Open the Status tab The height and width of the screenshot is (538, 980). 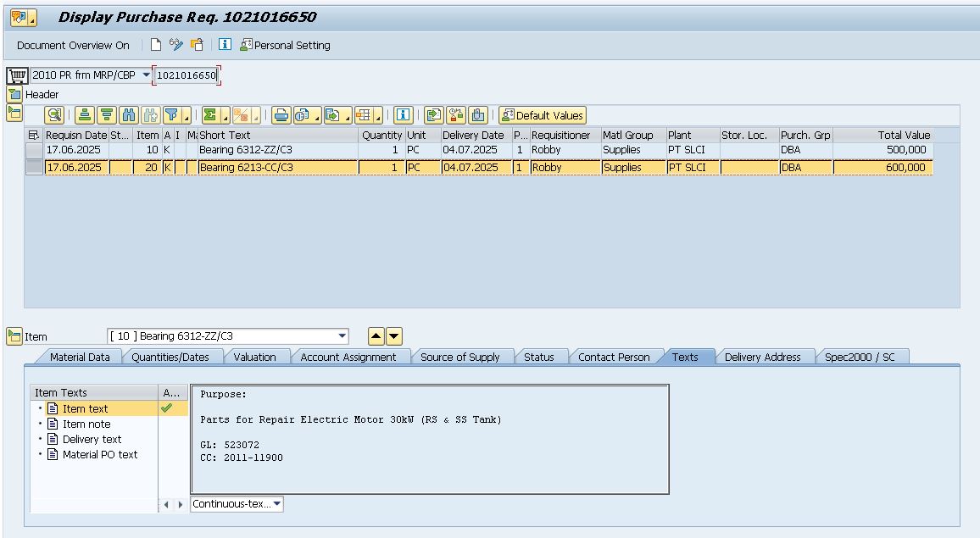pyautogui.click(x=539, y=357)
